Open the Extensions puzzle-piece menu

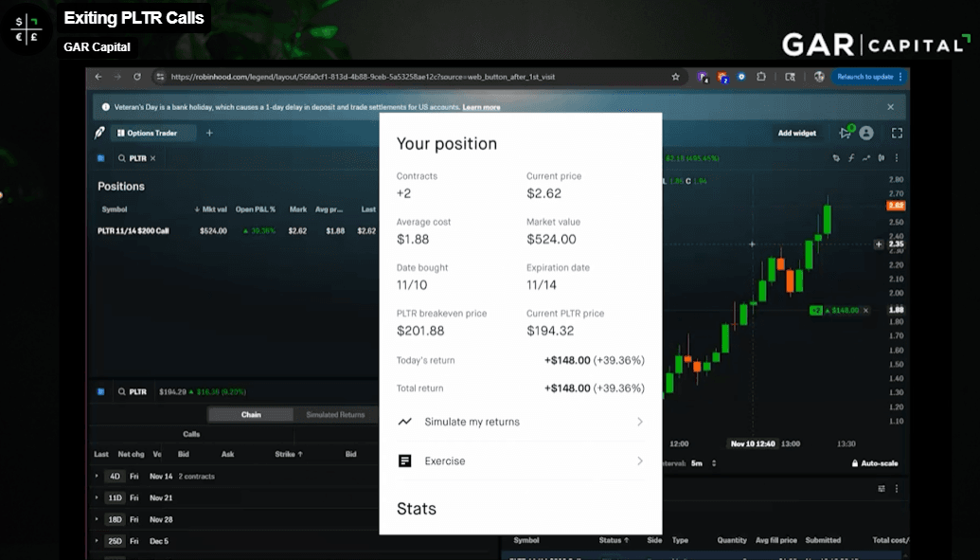tap(760, 77)
